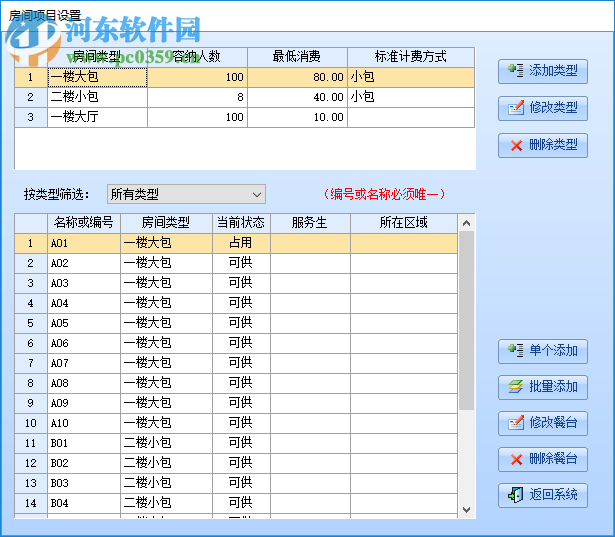Click the 所在区域 cell of room A05
Image resolution: width=615 pixels, height=537 pixels.
click(x=404, y=323)
